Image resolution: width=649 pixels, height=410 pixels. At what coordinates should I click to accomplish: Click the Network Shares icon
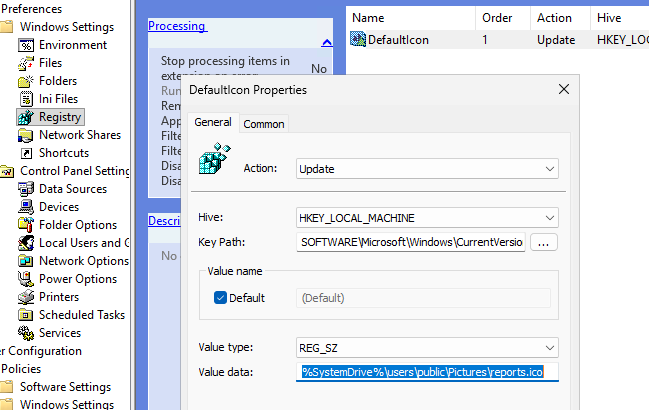click(x=26, y=135)
